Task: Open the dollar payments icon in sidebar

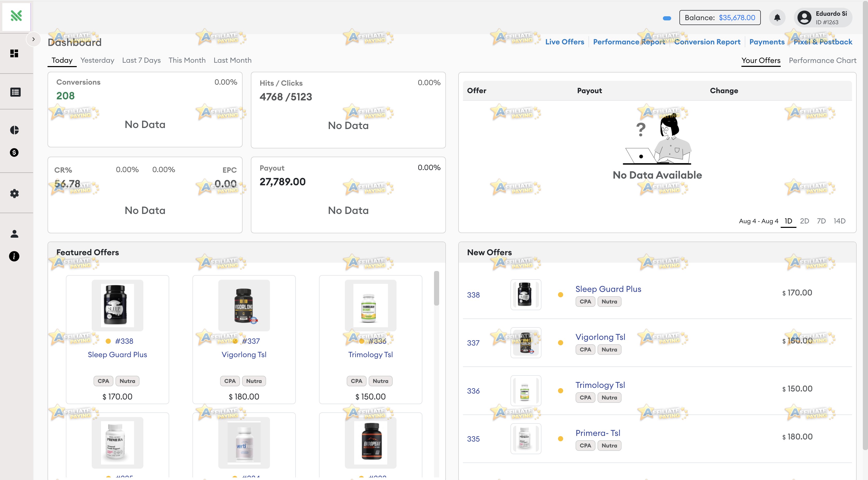Action: pos(14,153)
